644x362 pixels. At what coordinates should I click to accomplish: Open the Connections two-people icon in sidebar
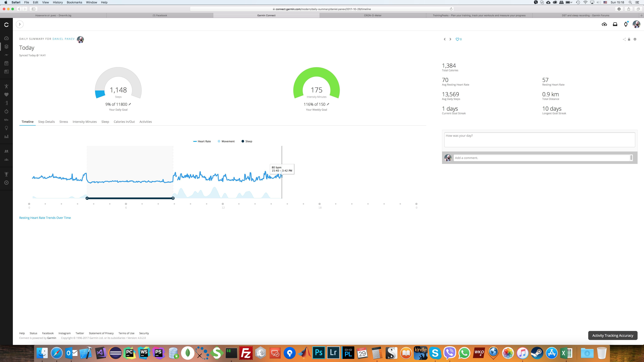pos(7,151)
